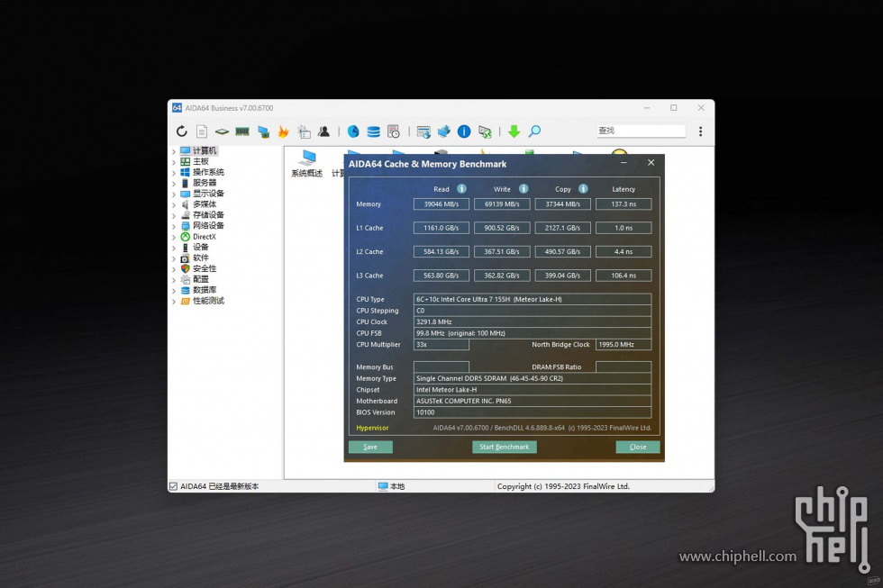Expand the 存储设备 tree node chevron

click(173, 215)
